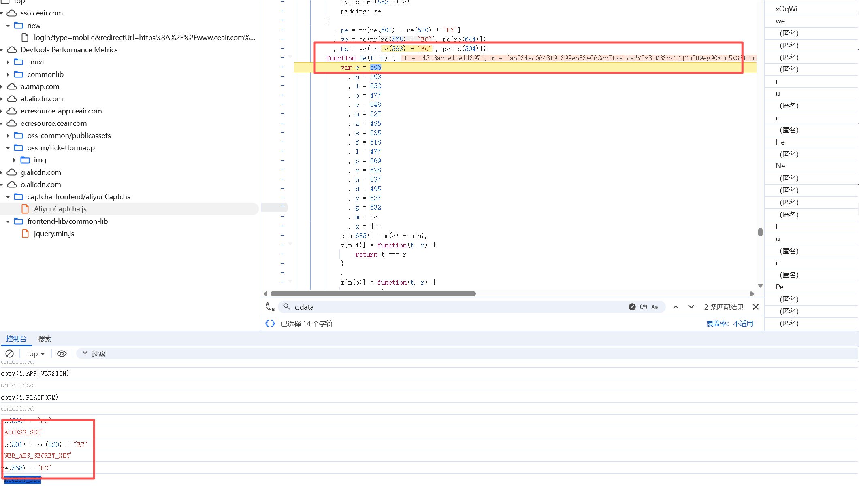Click console output 'WEB_AES_SECRET_KEY'
Viewport: 859px width, 504px height.
(38, 456)
